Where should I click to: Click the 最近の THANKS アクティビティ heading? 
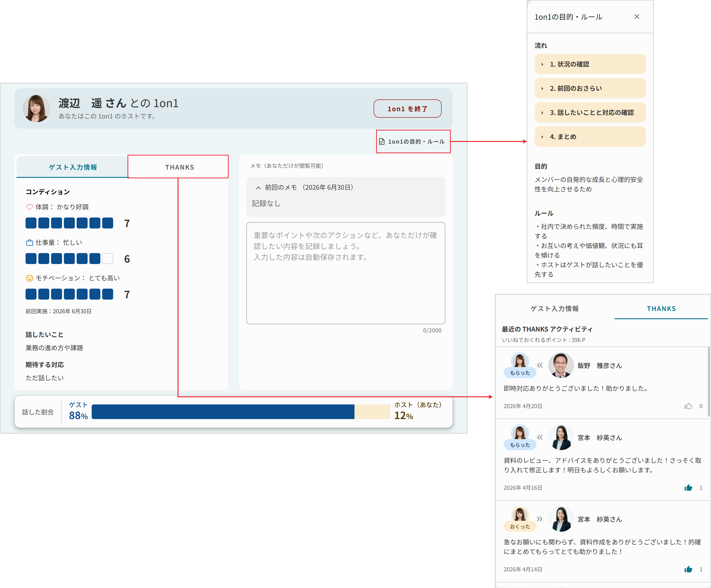tap(547, 329)
